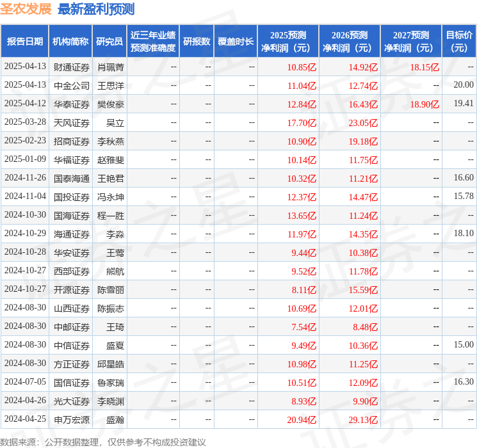Image resolution: width=477 pixels, height=448 pixels.
Task: Sort by 近三年业绩预测准确度 header
Action: [x=153, y=42]
